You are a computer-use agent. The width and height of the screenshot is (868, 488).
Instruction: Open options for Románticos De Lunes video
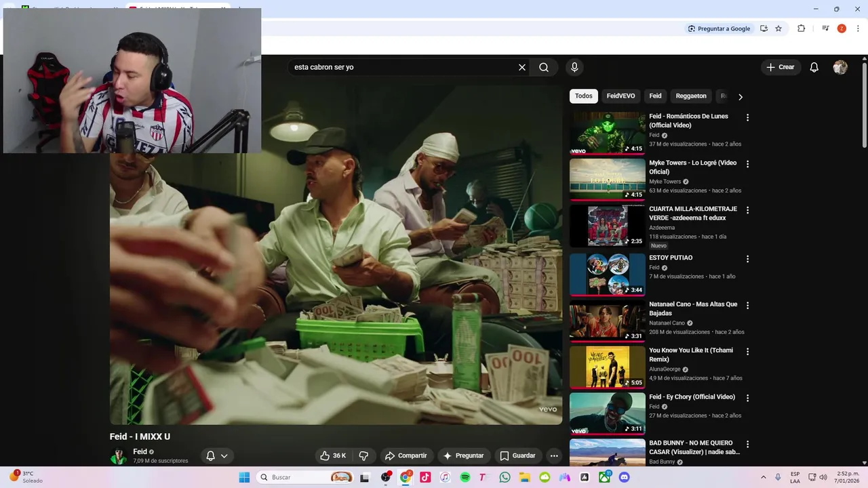coord(748,118)
